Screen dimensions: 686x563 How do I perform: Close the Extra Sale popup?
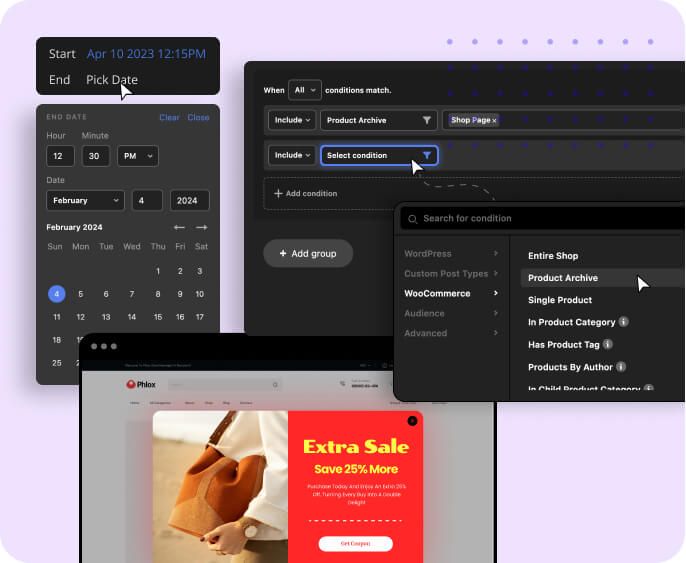pyautogui.click(x=412, y=421)
